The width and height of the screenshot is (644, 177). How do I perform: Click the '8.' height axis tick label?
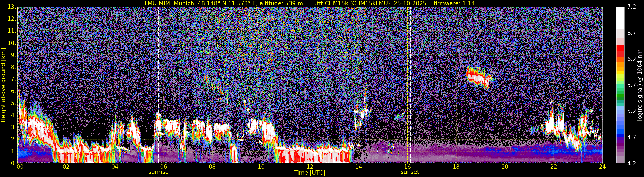[x=13, y=67]
